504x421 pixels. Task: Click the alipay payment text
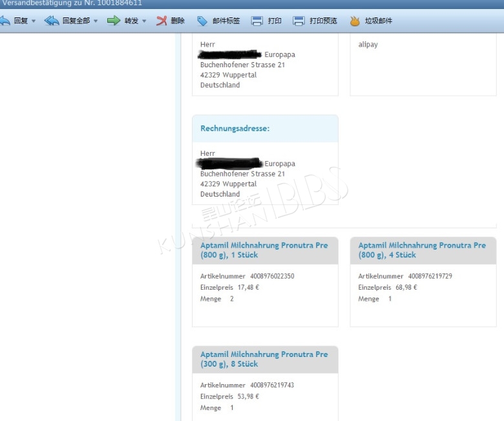click(368, 45)
